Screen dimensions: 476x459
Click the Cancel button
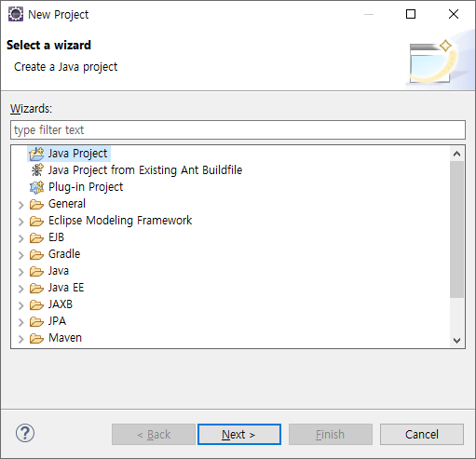pyautogui.click(x=422, y=434)
